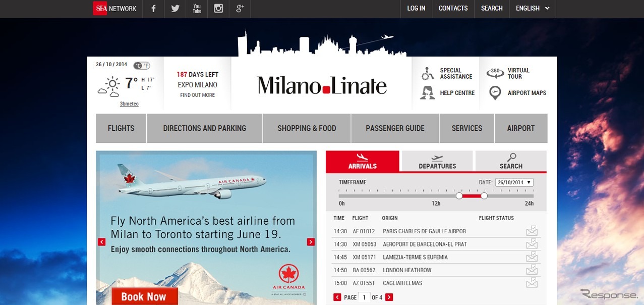Go to previous flights page arrow

coord(337,297)
